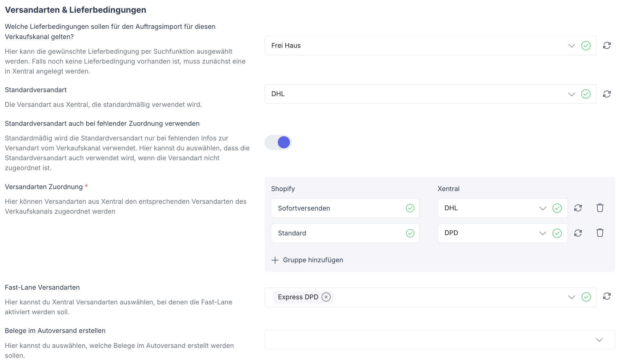Click the refresh icon next to Frei Haus
620x364 pixels.
click(607, 45)
